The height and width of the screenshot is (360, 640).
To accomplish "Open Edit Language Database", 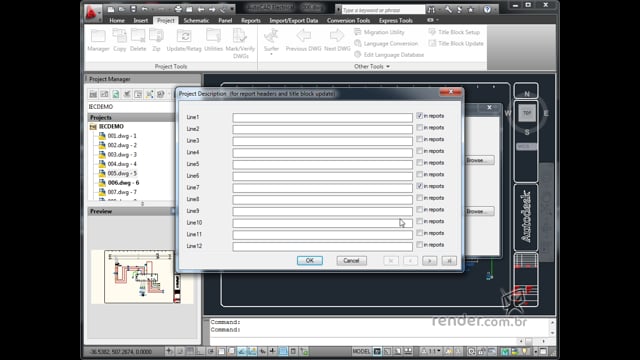I will [389, 55].
